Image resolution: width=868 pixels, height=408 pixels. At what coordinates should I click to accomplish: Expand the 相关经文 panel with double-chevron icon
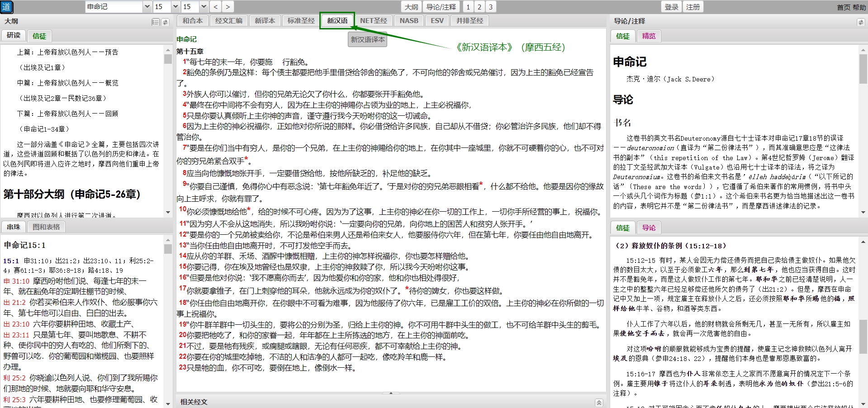[x=599, y=403]
